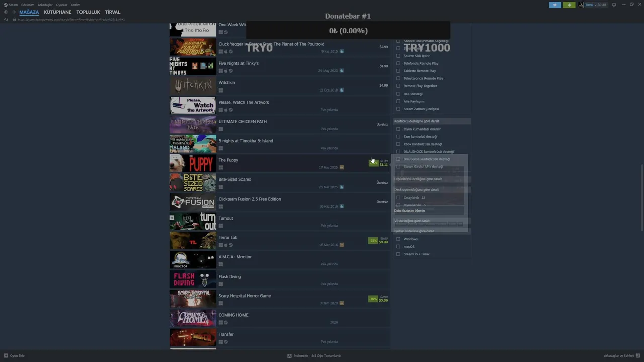The height and width of the screenshot is (362, 644).
Task: Click the review icon on Clickteam Fusion row
Action: point(342,206)
